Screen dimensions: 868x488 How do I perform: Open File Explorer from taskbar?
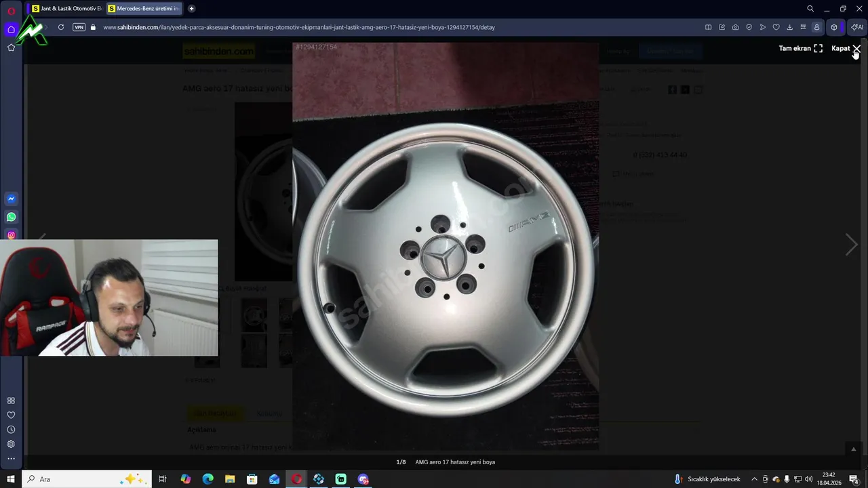click(230, 479)
